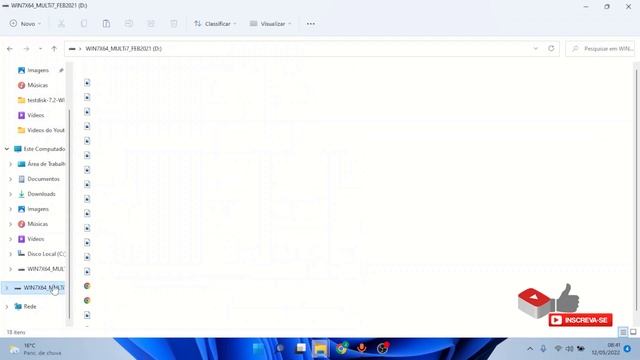The width and height of the screenshot is (640, 360).
Task: Open Vídeos do Youtube folder in sidebar
Action: coord(41,130)
